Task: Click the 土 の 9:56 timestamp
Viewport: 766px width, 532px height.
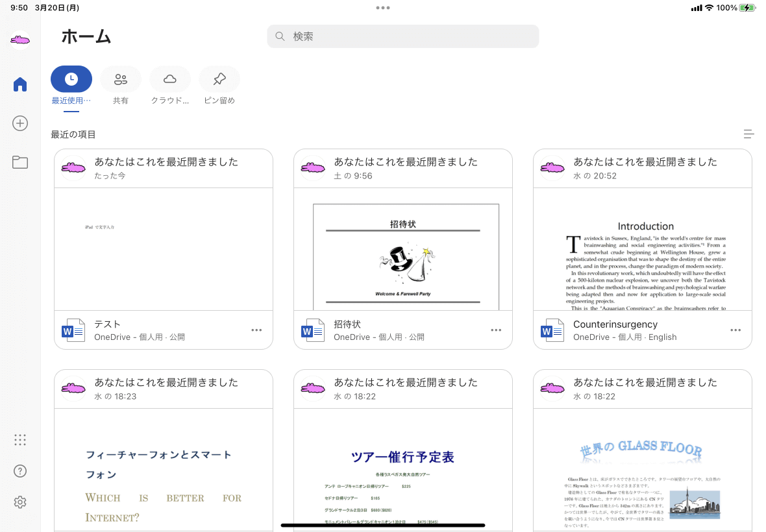Action: (x=352, y=176)
